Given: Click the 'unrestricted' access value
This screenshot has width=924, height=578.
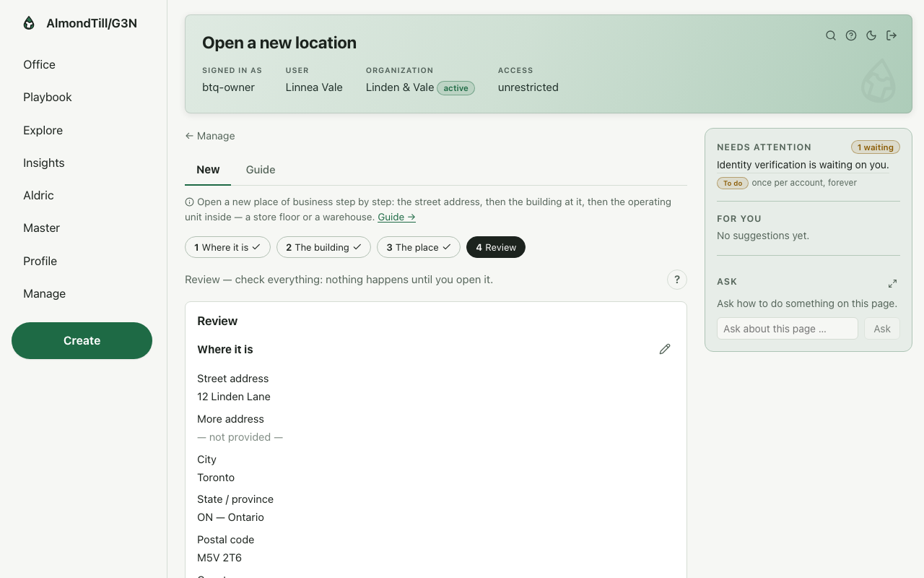Looking at the screenshot, I should tap(528, 87).
